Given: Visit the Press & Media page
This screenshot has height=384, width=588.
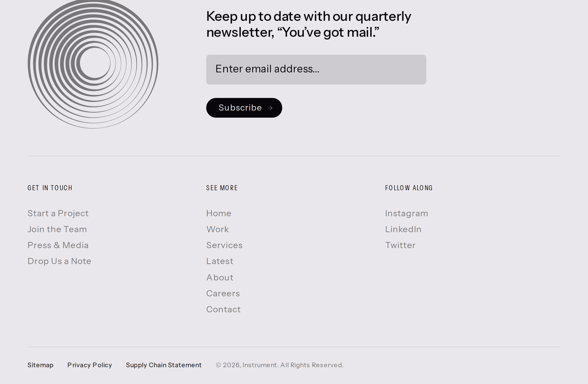Looking at the screenshot, I should click(x=58, y=245).
